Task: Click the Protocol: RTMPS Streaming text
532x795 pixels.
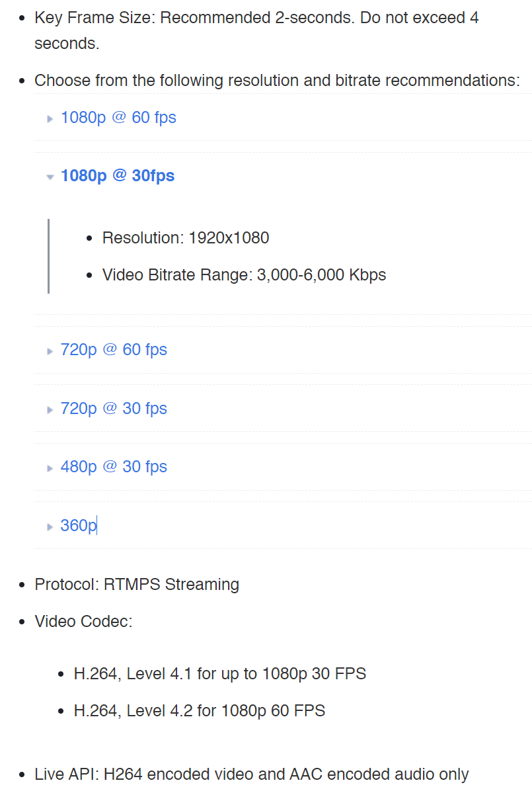Action: click(x=137, y=585)
